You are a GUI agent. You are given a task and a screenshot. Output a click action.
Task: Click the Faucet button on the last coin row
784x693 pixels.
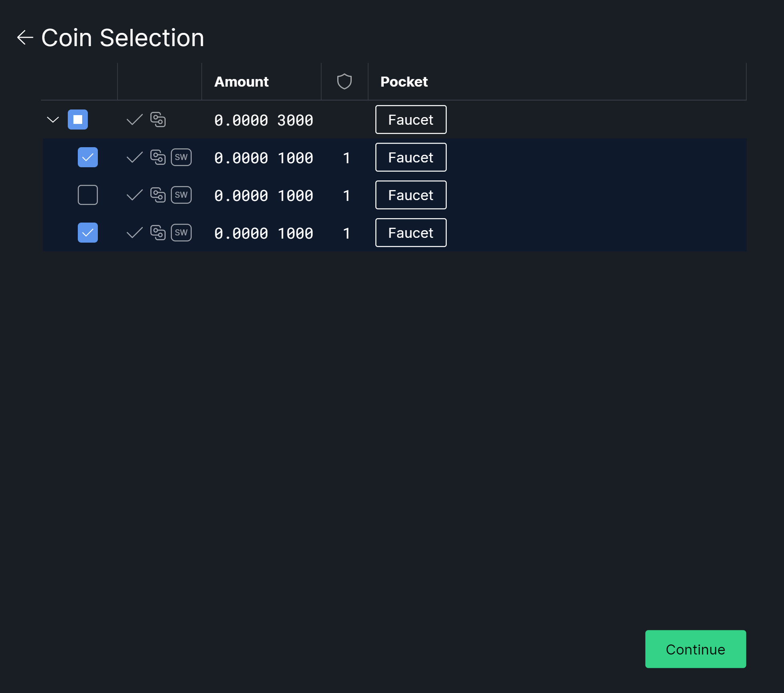(x=411, y=233)
